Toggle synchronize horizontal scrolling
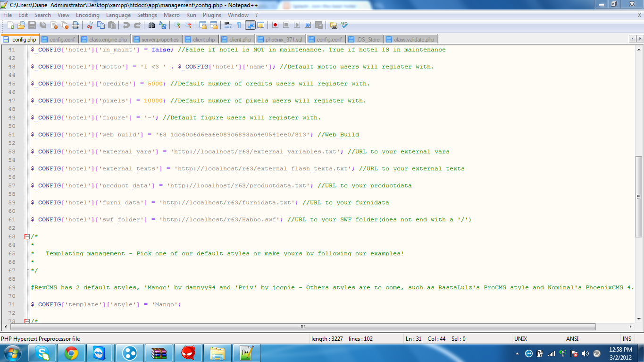Viewport: 644px width, 362px height. (214, 25)
